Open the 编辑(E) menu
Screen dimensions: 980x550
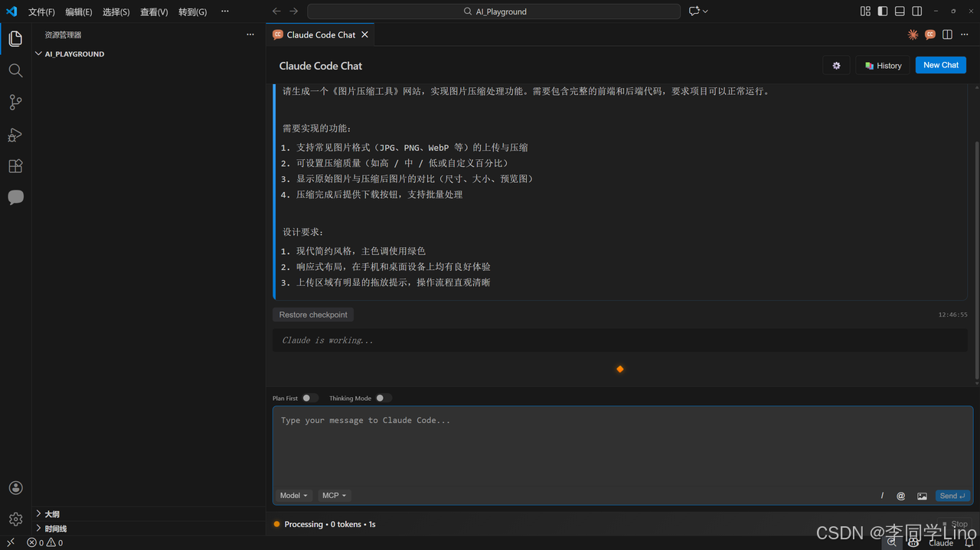tap(79, 11)
